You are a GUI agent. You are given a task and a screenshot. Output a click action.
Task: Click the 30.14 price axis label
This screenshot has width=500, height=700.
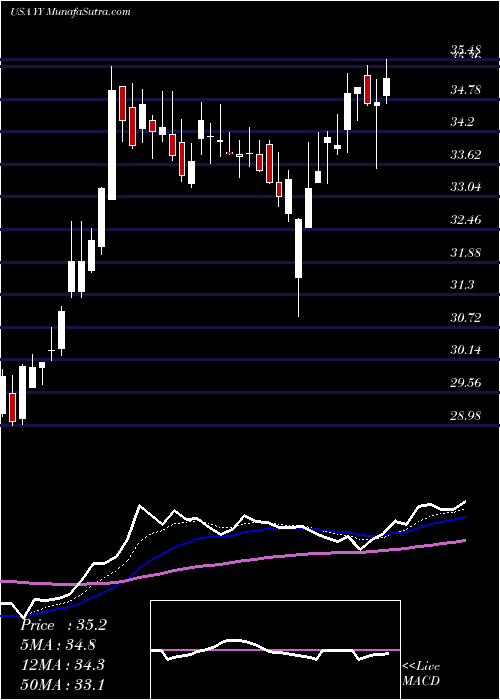point(466,350)
